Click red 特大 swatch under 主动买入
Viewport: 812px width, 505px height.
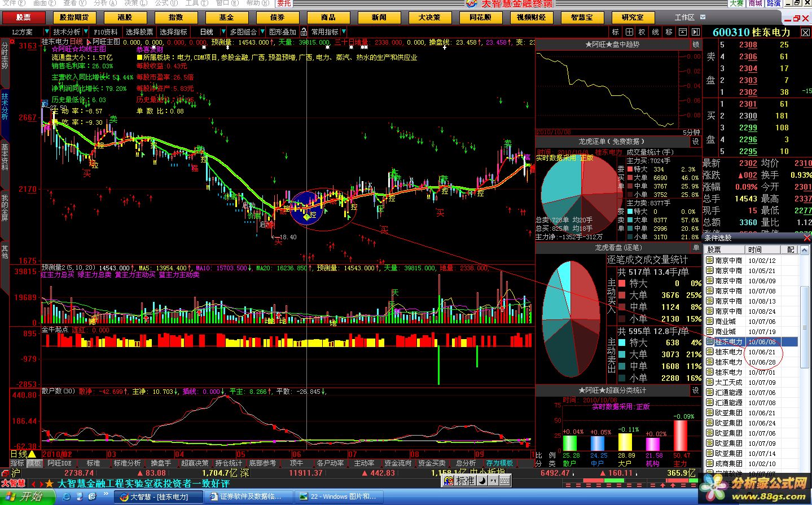622,283
